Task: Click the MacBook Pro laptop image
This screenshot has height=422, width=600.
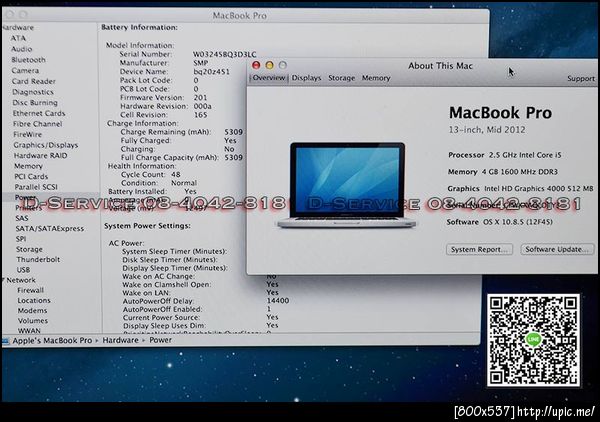Action: [x=346, y=186]
